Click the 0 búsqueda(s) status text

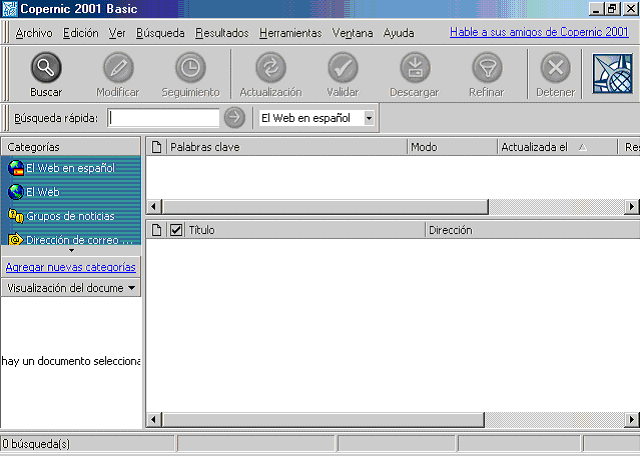36,444
